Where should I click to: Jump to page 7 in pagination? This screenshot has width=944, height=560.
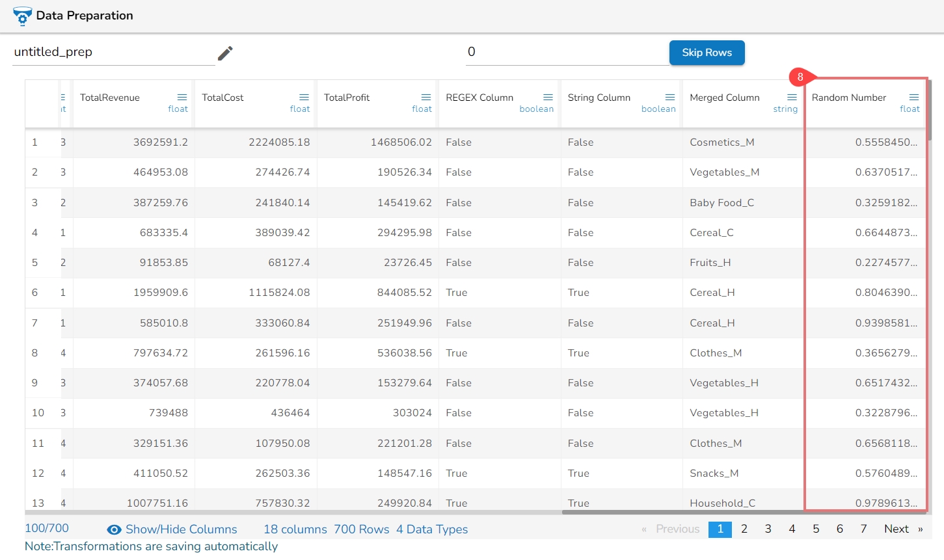pyautogui.click(x=863, y=529)
